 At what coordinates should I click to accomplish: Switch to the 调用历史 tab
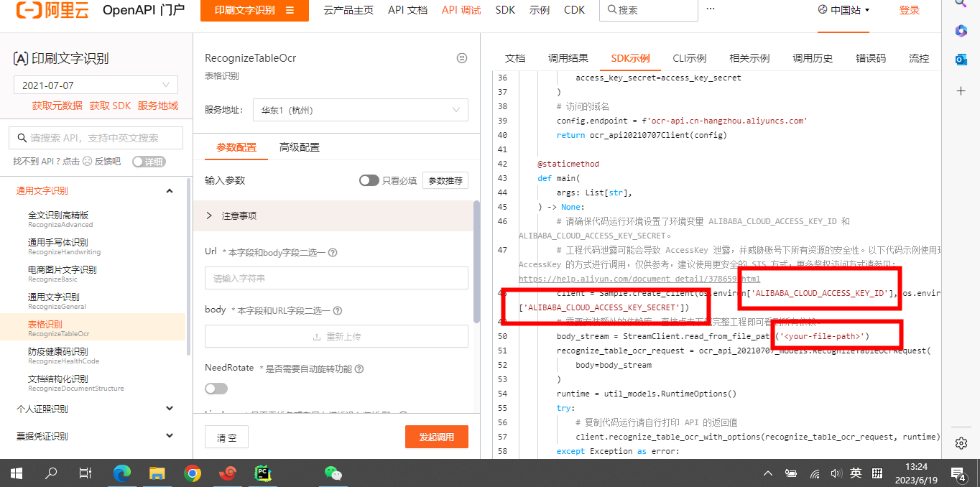813,58
